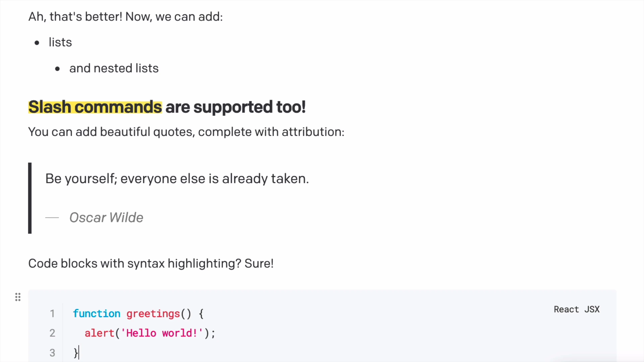Select the "and nested lists" bullet item

114,68
